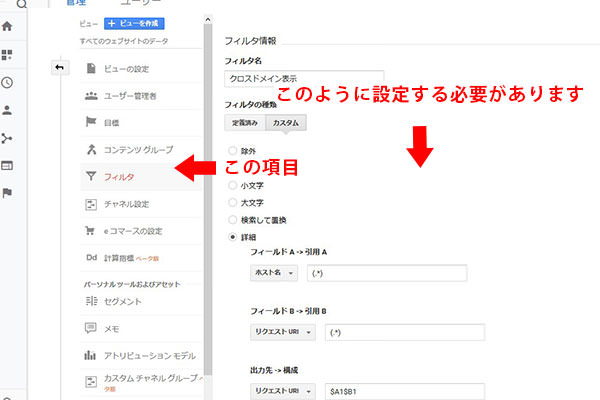
Task: Open the audience person icon
Action: 9,111
